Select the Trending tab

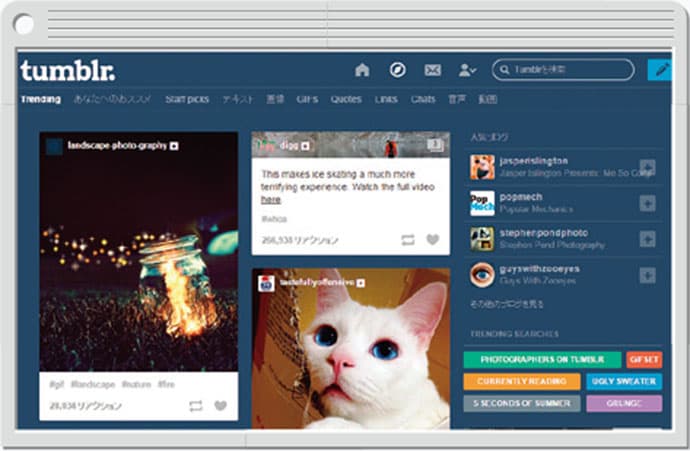(40, 99)
